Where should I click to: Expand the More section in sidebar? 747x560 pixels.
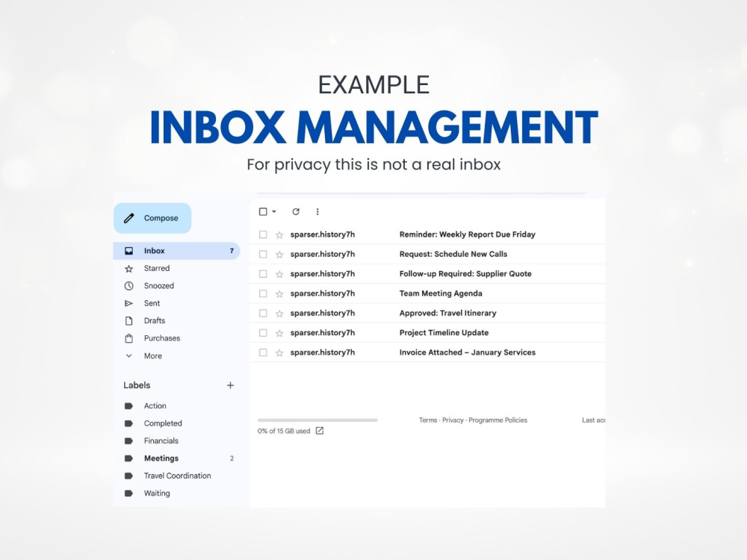(x=176, y=355)
